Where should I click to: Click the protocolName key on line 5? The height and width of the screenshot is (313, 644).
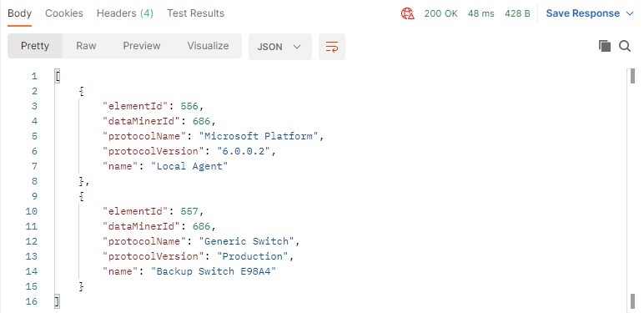[x=144, y=136]
